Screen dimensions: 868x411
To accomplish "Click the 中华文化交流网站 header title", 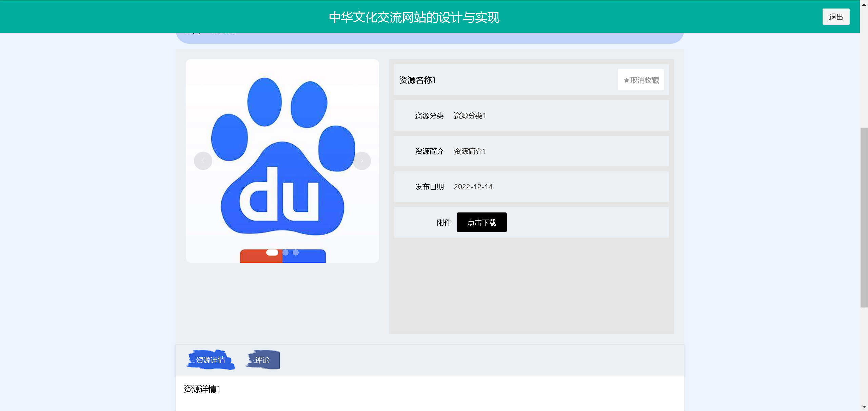I will pyautogui.click(x=414, y=17).
